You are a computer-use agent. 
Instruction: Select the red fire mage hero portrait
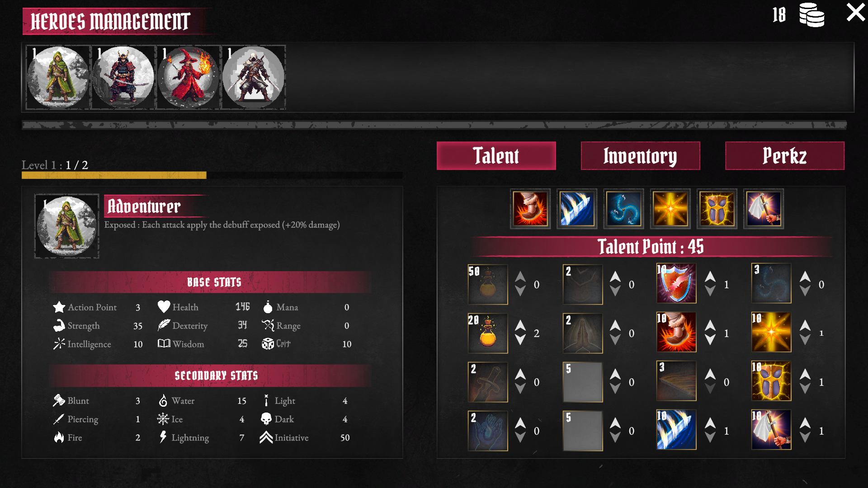pos(188,77)
